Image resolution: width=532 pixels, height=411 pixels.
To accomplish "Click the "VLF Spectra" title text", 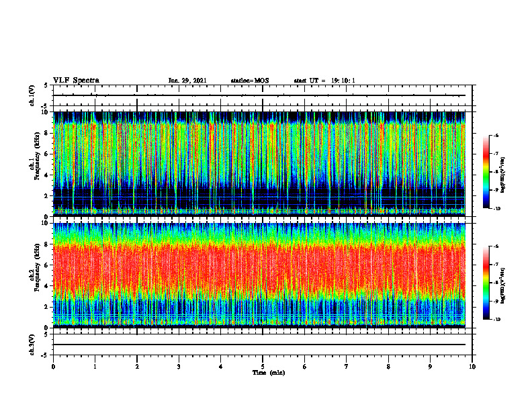I will pos(76,81).
